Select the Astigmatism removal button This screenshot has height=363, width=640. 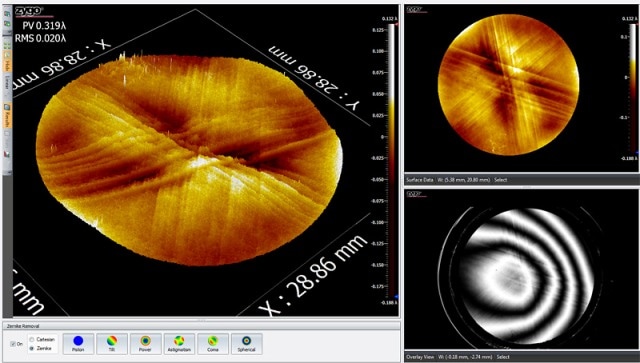tap(179, 344)
